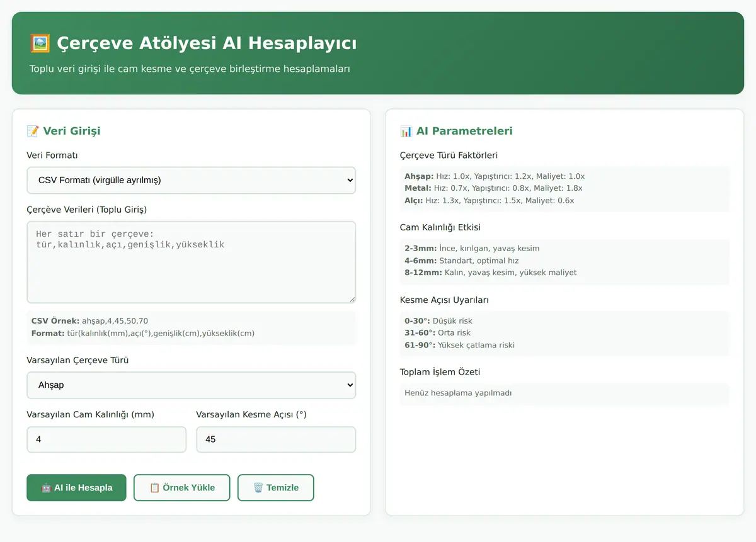The width and height of the screenshot is (756, 542).
Task: Click the 31-60° Orta risk row
Action: click(437, 333)
